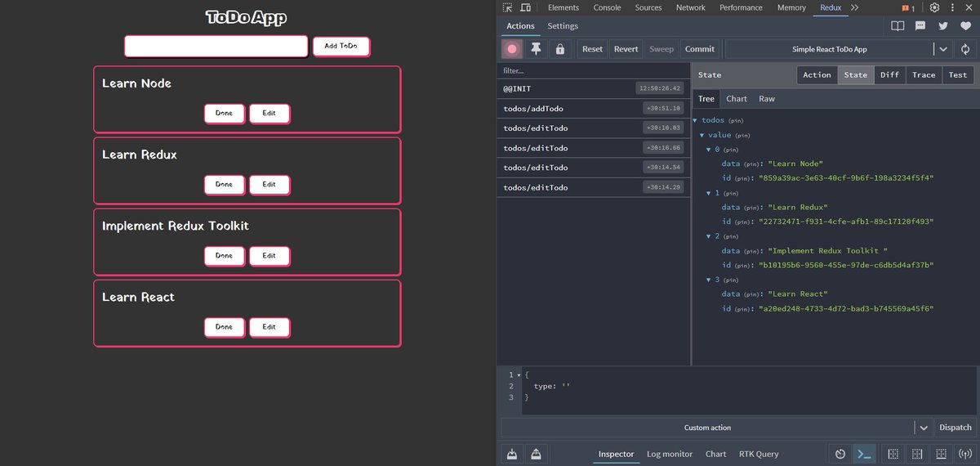Open the Network tab
Image resolution: width=980 pixels, height=466 pixels.
coord(691,7)
